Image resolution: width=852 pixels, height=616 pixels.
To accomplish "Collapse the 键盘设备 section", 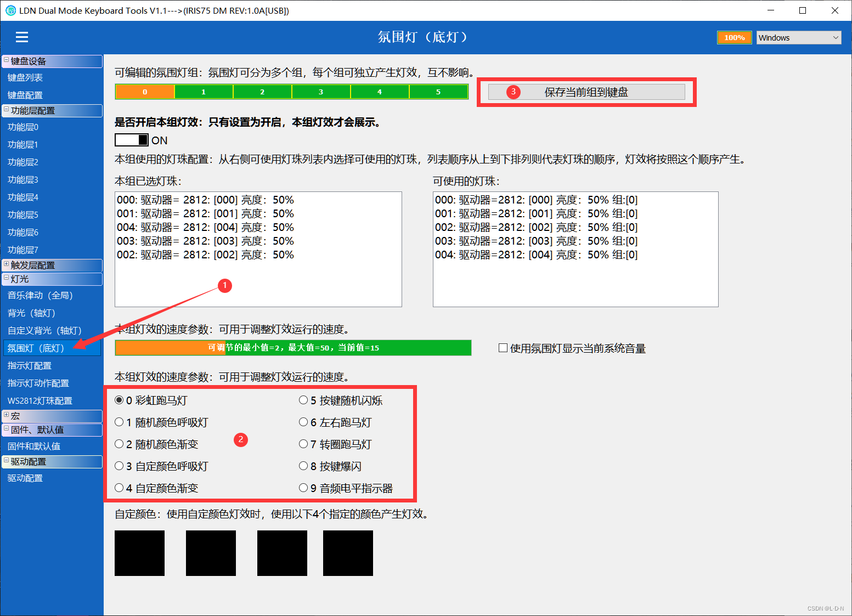I will [6, 60].
